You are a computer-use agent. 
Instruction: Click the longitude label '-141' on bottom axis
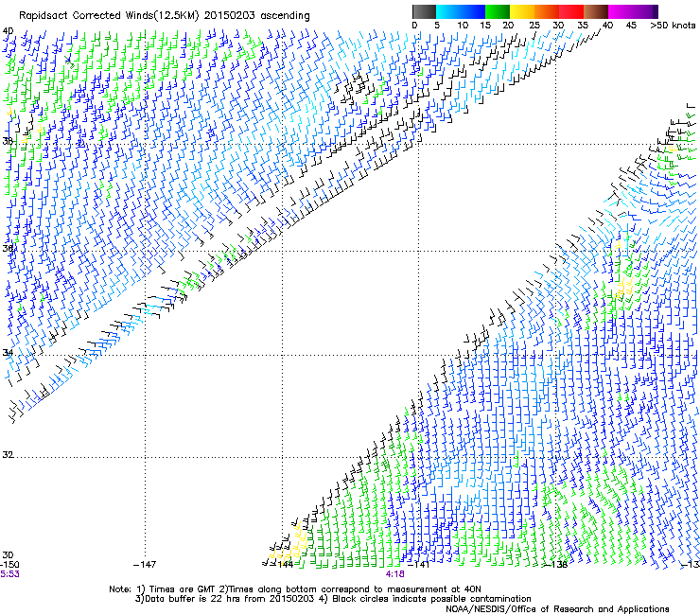click(x=418, y=565)
